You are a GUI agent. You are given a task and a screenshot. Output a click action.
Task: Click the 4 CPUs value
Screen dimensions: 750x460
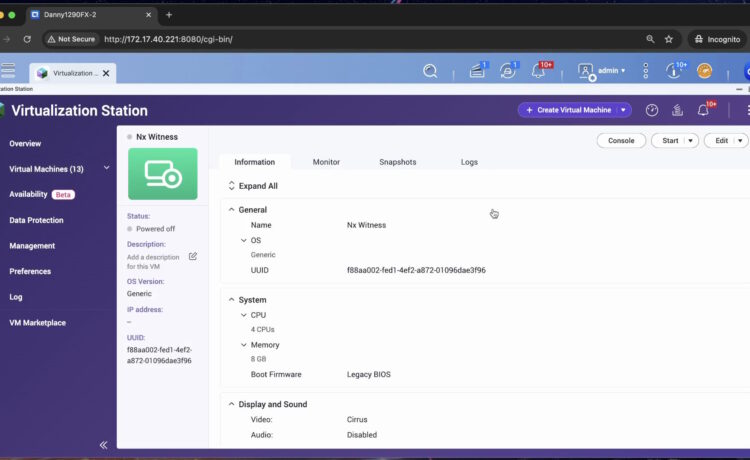click(262, 329)
